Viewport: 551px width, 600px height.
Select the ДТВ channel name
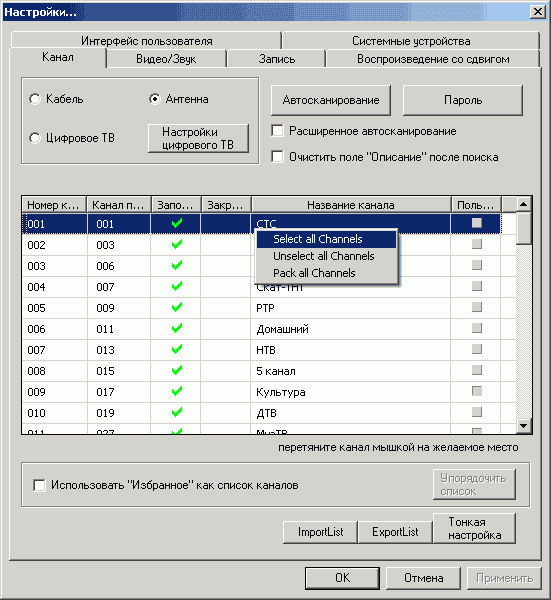click(266, 413)
